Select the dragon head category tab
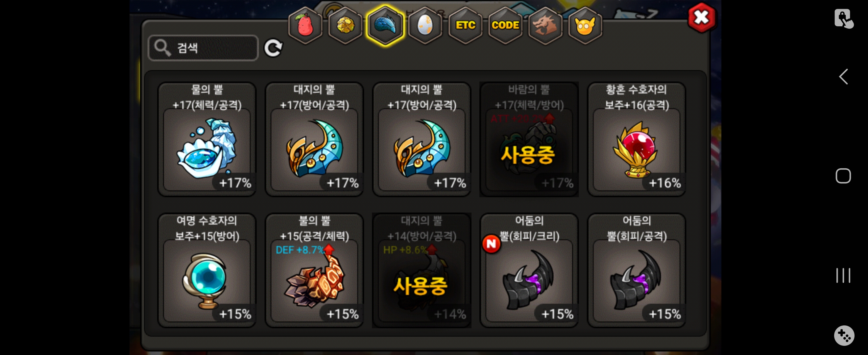 tap(545, 25)
